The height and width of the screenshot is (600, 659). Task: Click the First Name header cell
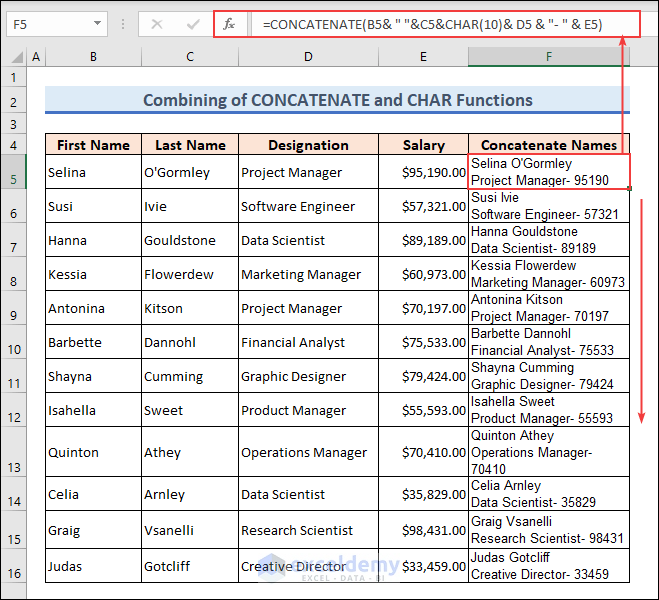pos(93,145)
